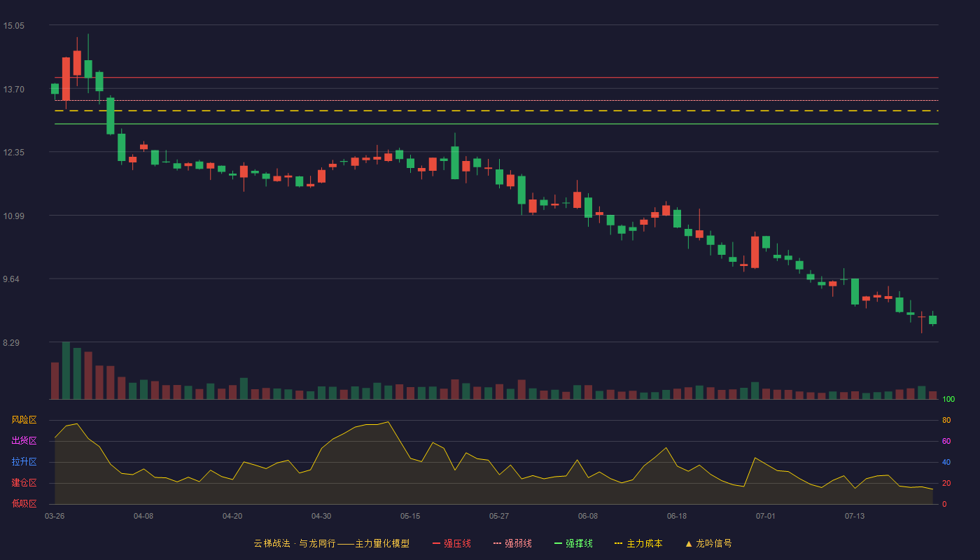Click the 建仓区 zone label
This screenshot has width=980, height=560.
pyautogui.click(x=24, y=483)
